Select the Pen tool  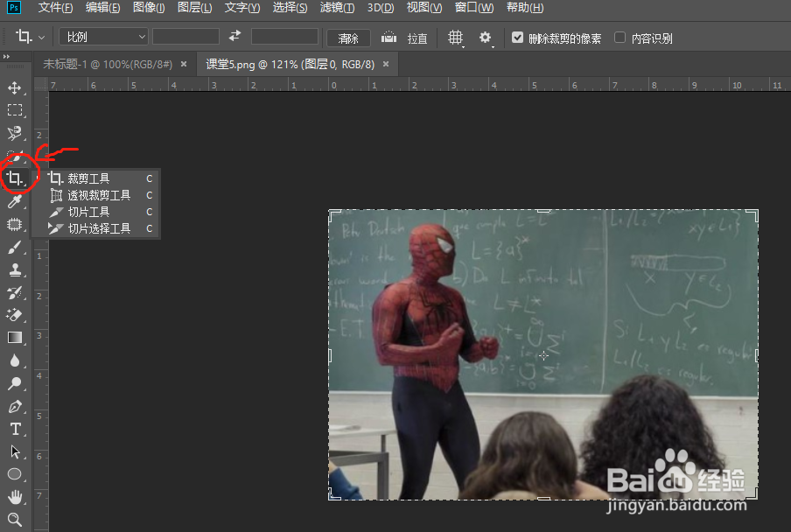click(x=15, y=407)
